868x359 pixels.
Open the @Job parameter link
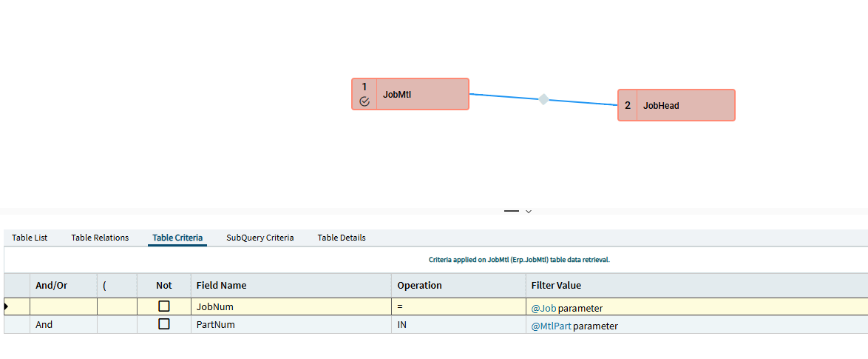(x=543, y=308)
